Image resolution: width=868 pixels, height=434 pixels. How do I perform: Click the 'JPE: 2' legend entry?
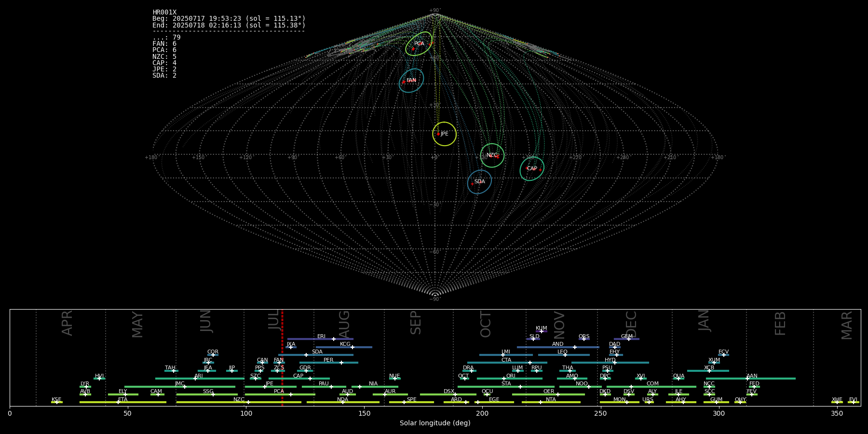pyautogui.click(x=164, y=69)
